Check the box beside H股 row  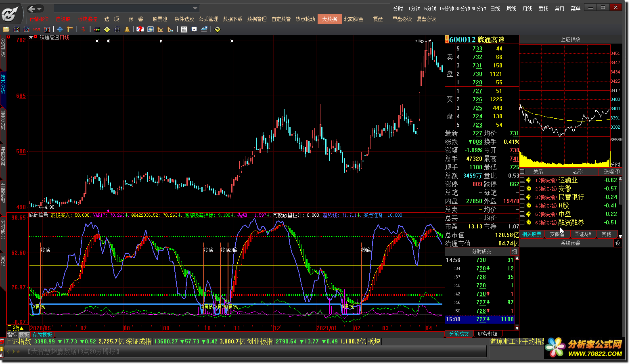coord(522,205)
